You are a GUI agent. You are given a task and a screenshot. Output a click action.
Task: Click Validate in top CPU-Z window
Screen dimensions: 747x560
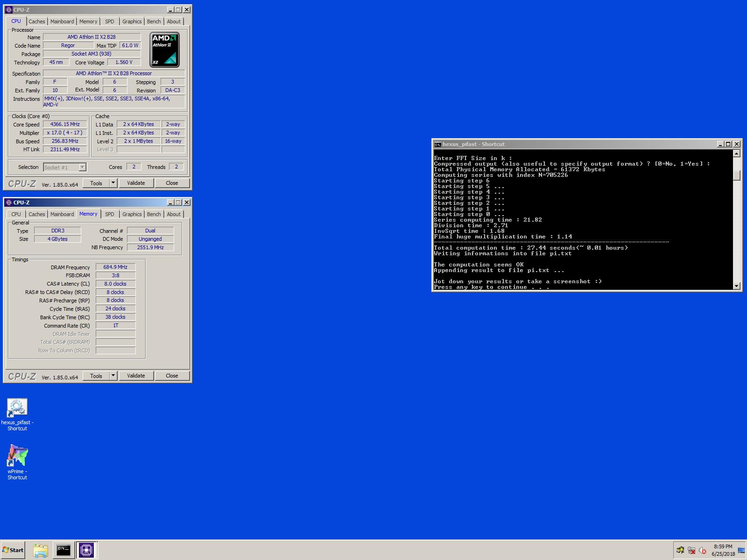(136, 183)
